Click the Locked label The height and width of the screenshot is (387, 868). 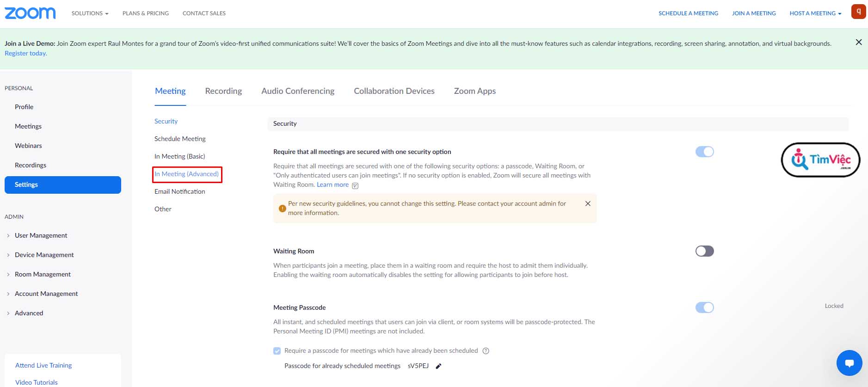coord(834,306)
